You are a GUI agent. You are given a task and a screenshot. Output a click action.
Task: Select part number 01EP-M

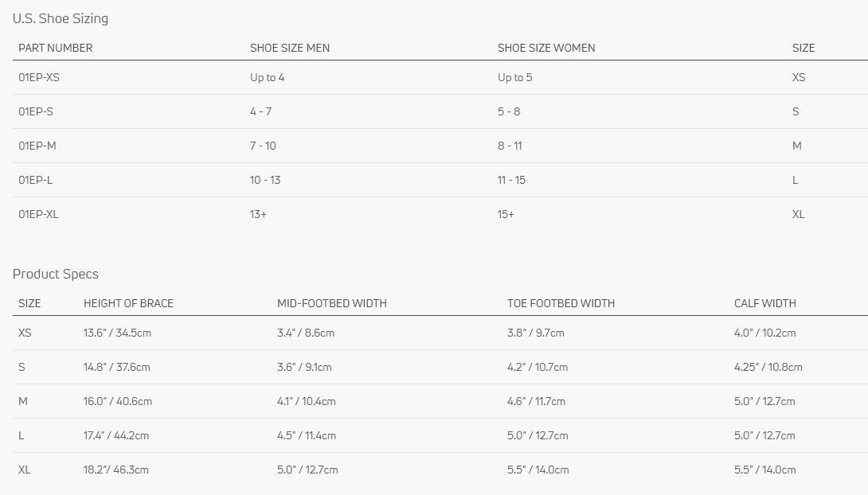click(x=37, y=146)
